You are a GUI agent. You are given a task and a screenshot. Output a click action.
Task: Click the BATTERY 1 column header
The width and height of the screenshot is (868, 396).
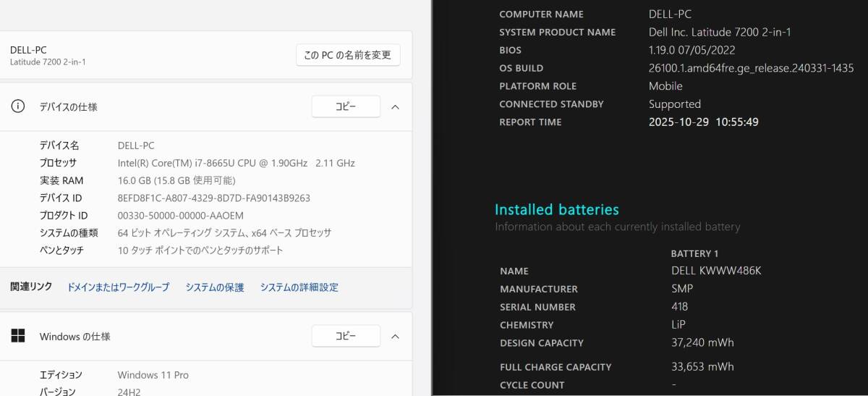[694, 253]
